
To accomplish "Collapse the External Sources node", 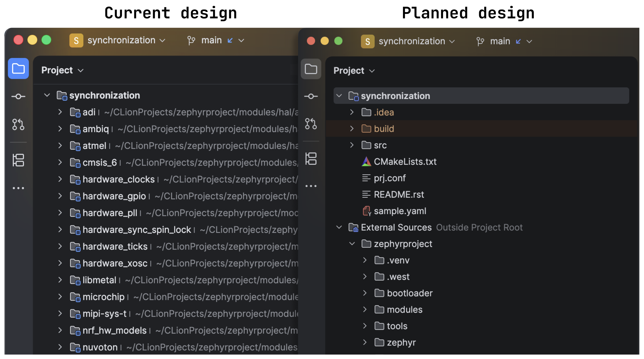I will pyautogui.click(x=339, y=227).
